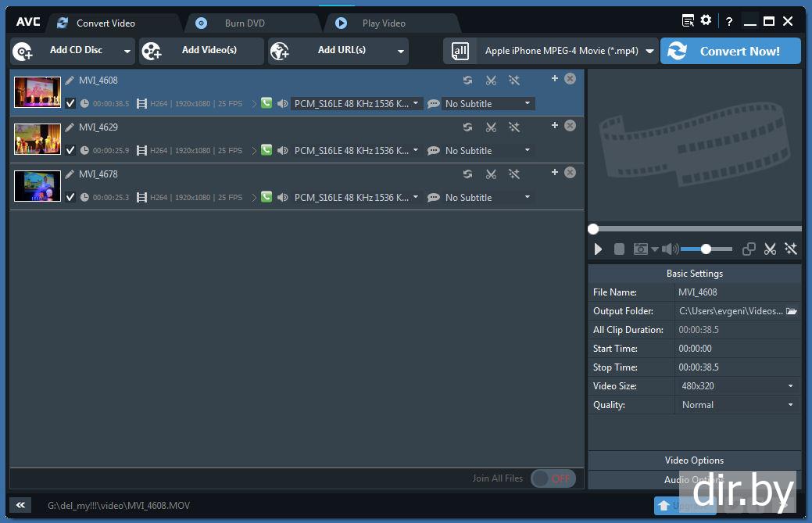The image size is (812, 523).
Task: Click the Convert Now! button
Action: coord(730,52)
